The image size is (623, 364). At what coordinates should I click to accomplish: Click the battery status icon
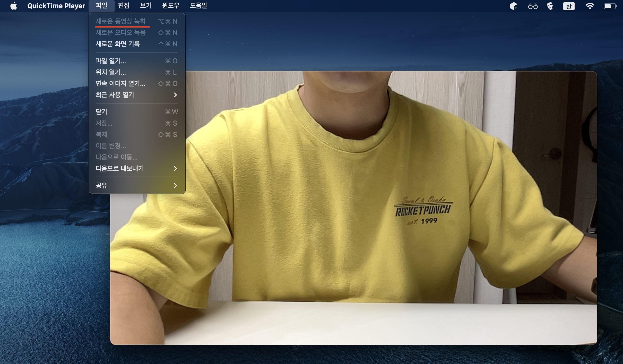coord(610,6)
